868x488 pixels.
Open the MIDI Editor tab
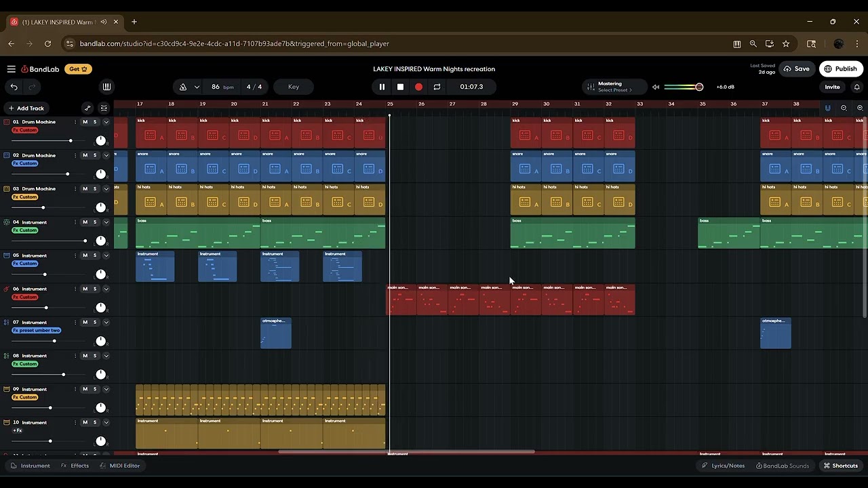[119, 466]
